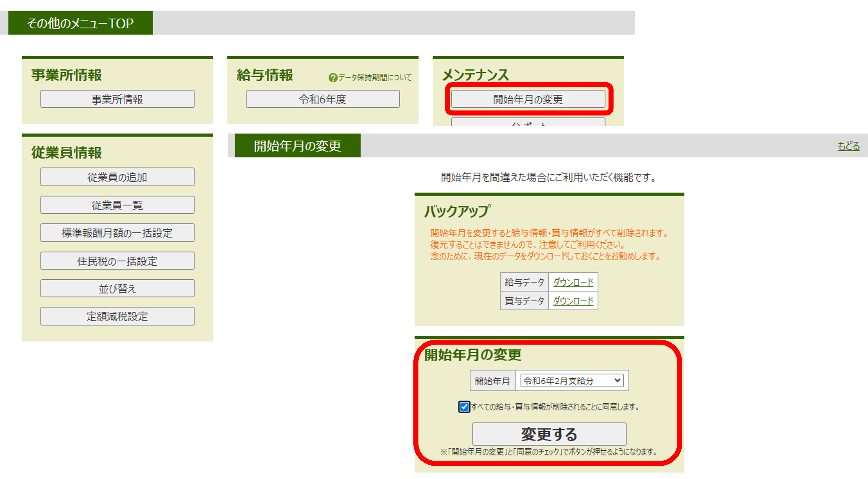Open データ保持期間について help link
The height and width of the screenshot is (479, 868).
375,78
